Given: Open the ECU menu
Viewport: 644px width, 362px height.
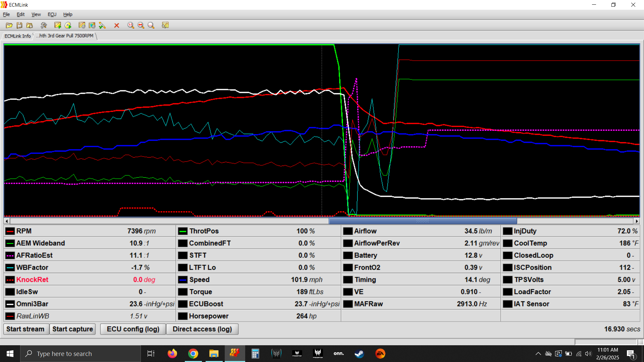Looking at the screenshot, I should 52,14.
